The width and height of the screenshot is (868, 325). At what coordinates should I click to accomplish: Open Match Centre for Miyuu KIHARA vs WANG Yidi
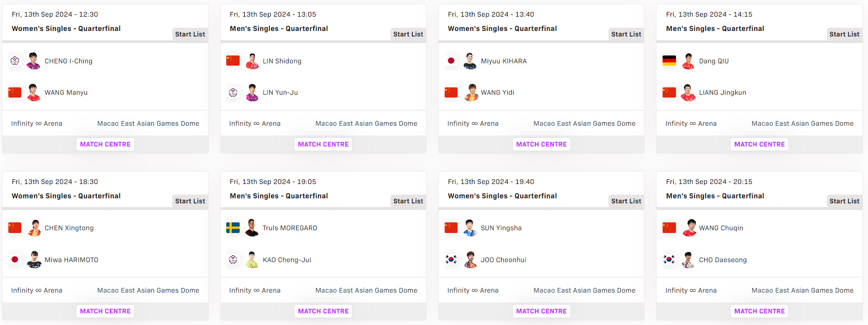pyautogui.click(x=541, y=144)
